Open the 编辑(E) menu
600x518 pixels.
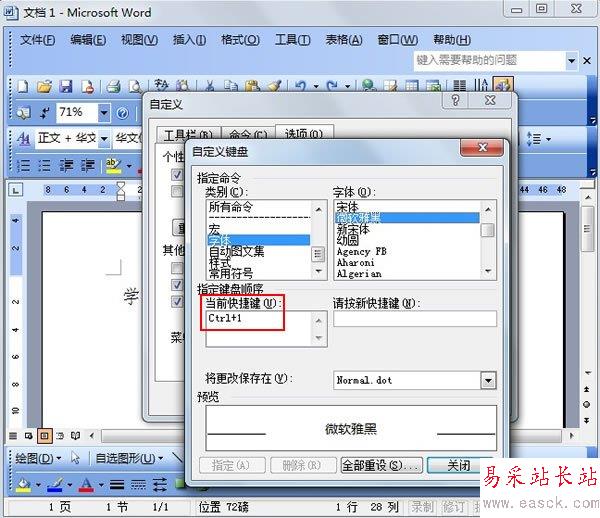pyautogui.click(x=88, y=39)
